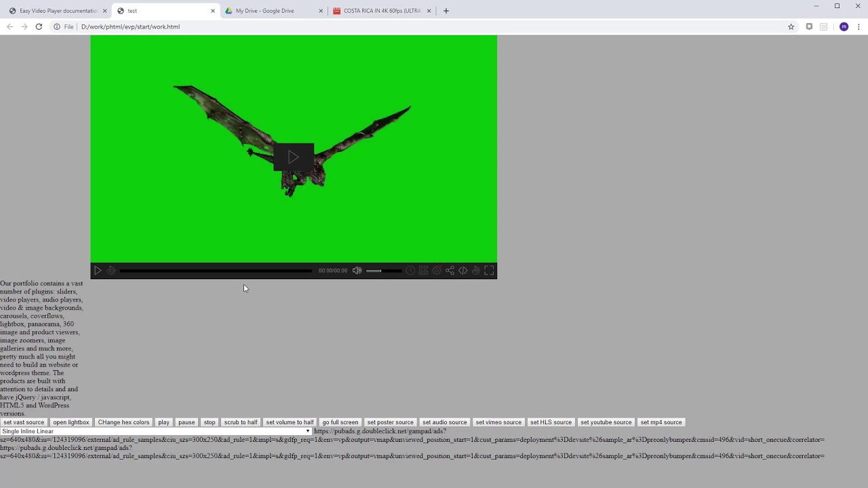Open the playback speed clock icon
868x488 pixels.
(x=410, y=270)
